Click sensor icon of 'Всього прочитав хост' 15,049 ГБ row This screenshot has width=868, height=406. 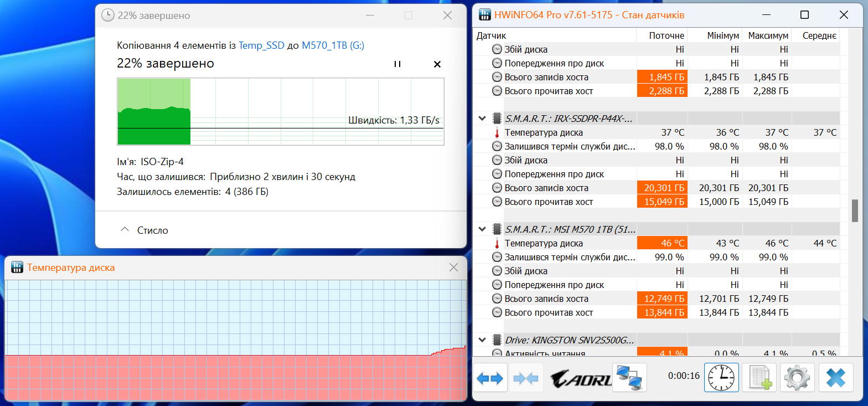click(497, 202)
